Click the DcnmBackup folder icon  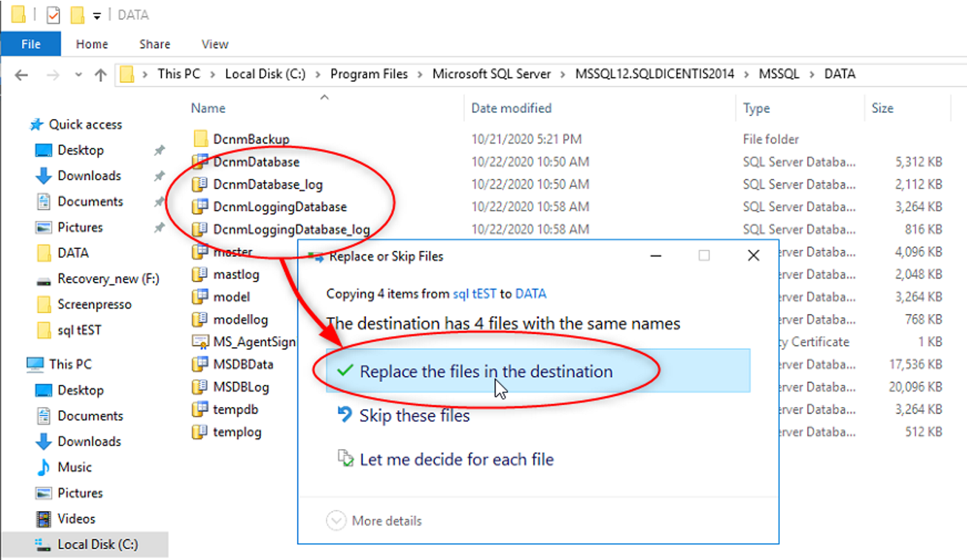(200, 139)
